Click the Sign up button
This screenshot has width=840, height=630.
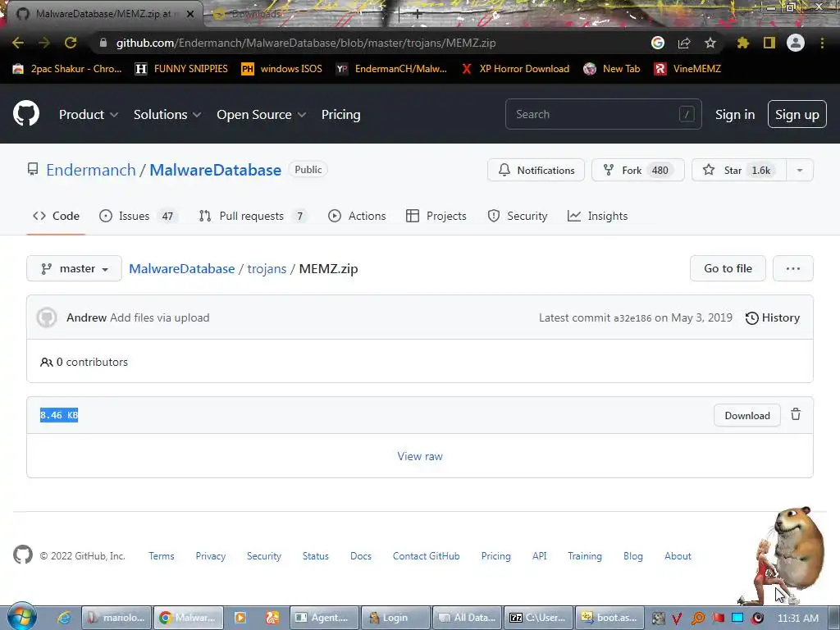tap(797, 114)
